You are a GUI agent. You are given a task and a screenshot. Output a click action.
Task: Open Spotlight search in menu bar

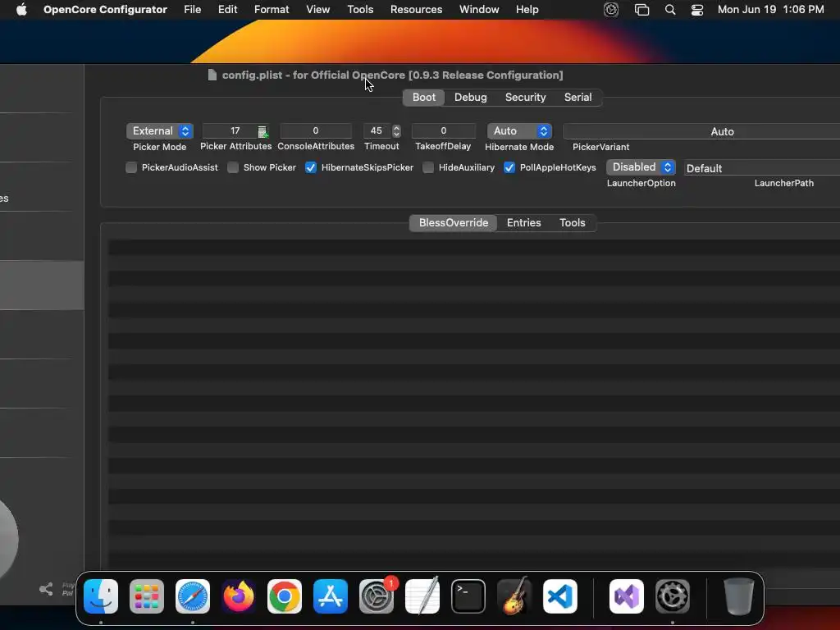[669, 10]
